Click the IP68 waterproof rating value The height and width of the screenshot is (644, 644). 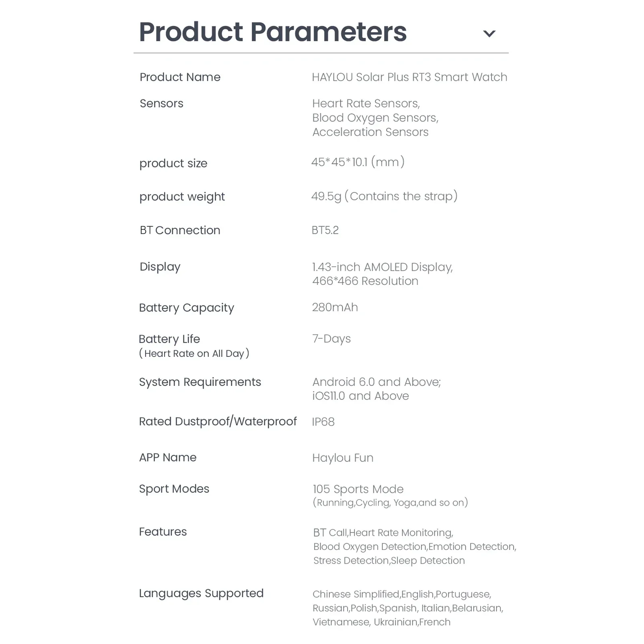click(x=323, y=422)
